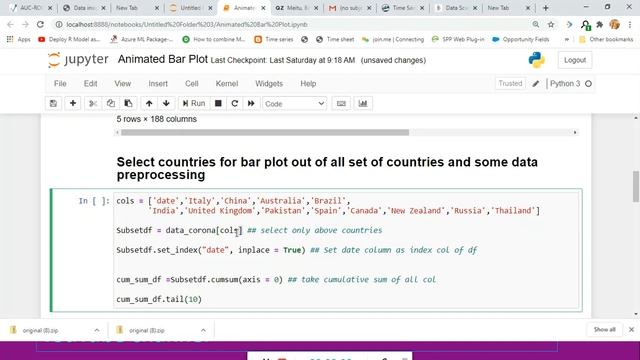
Task: Click inside the code cell editor
Action: 346,250
